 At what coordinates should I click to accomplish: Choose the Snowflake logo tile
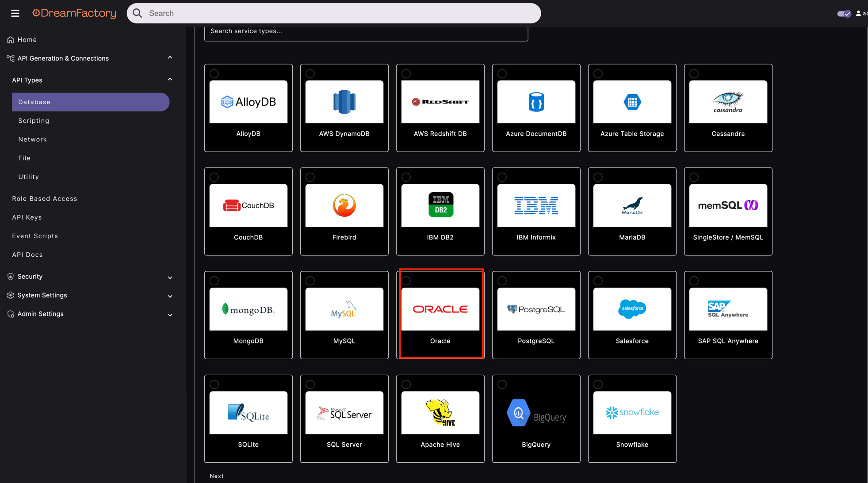(632, 412)
